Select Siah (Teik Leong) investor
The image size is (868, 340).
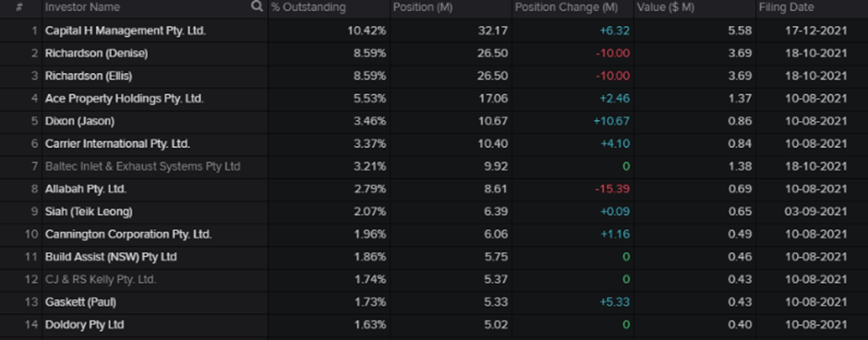(x=89, y=212)
